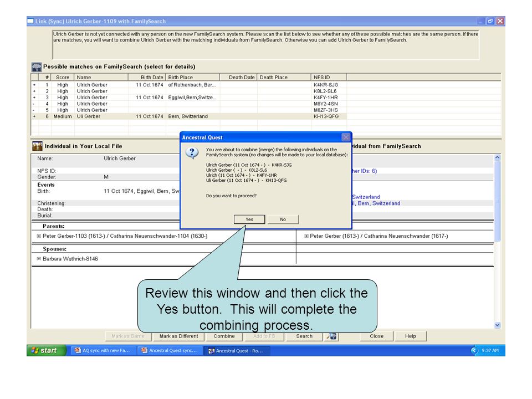Expand Peter Gerber-1103 parents in local file
Image resolution: width=532 pixels, height=399 pixels.
(x=39, y=236)
